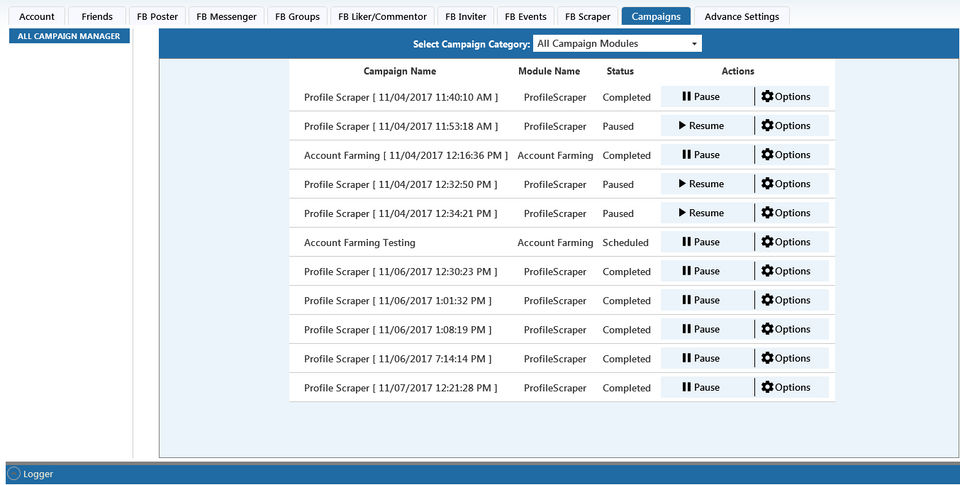Open the FB Events tab

526,17
